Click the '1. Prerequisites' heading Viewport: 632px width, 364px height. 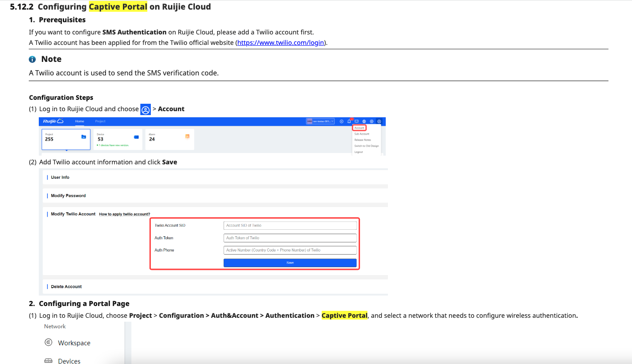57,20
